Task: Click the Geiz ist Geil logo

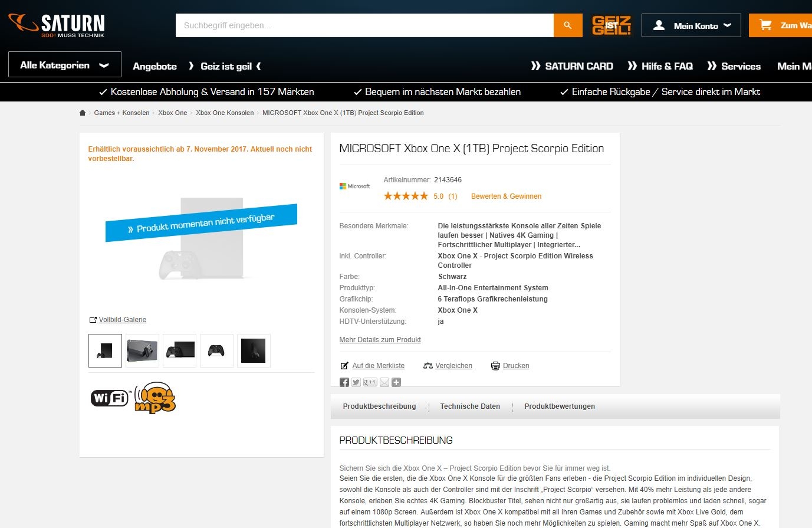Action: tap(612, 25)
